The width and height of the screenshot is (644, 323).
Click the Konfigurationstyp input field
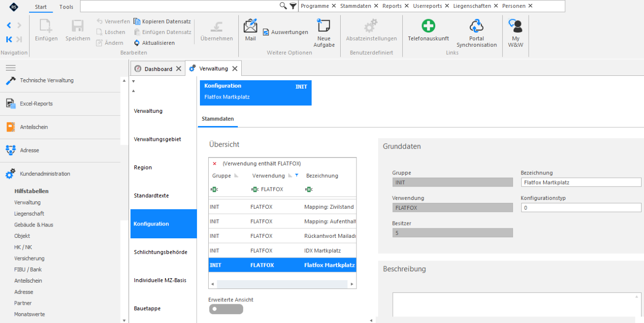pos(581,207)
